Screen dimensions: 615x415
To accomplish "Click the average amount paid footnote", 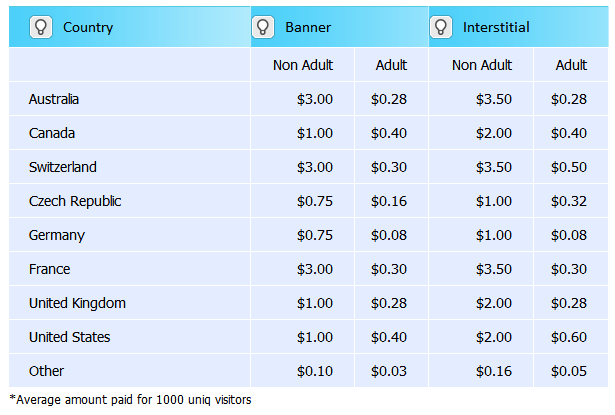I will tap(130, 400).
